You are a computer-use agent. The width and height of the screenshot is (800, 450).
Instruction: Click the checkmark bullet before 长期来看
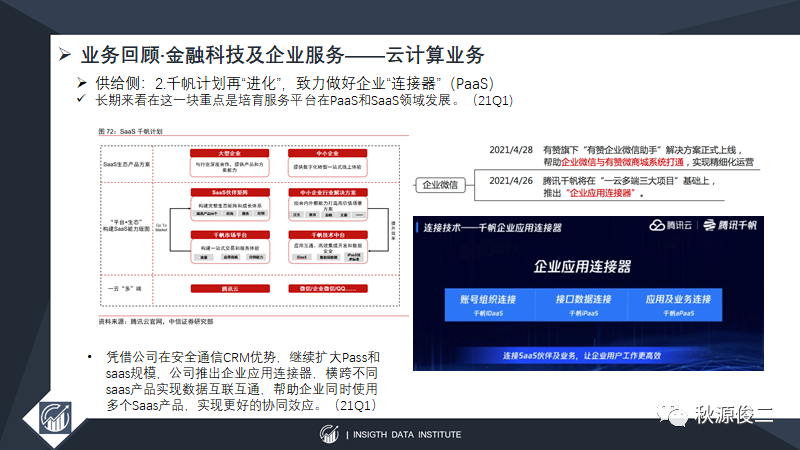81,98
